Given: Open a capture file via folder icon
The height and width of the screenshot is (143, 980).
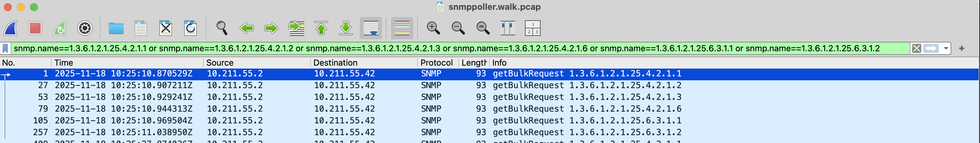Looking at the screenshot, I should (x=116, y=28).
